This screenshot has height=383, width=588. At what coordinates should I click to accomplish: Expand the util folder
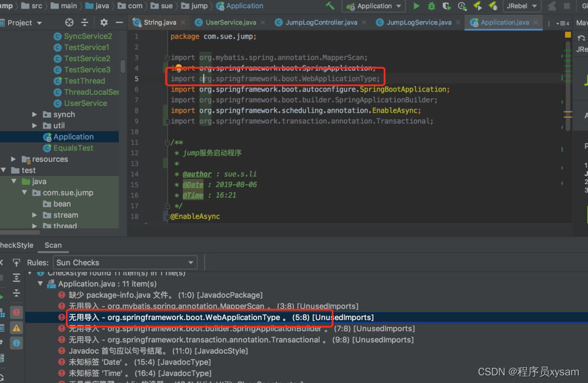coord(34,126)
